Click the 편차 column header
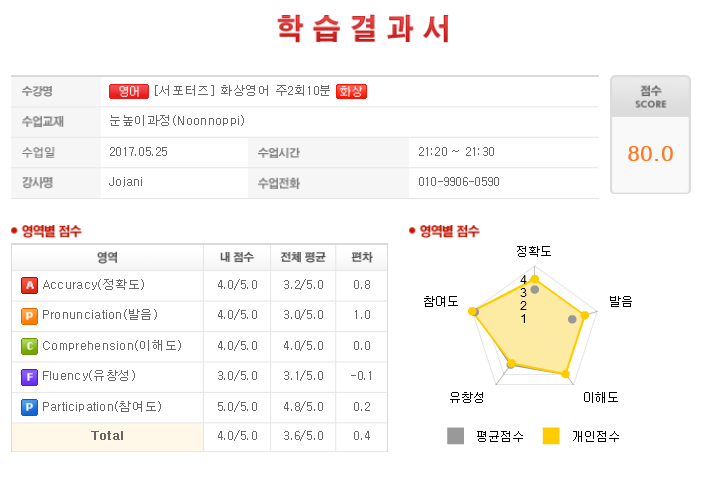This screenshot has width=704, height=477. point(362,257)
